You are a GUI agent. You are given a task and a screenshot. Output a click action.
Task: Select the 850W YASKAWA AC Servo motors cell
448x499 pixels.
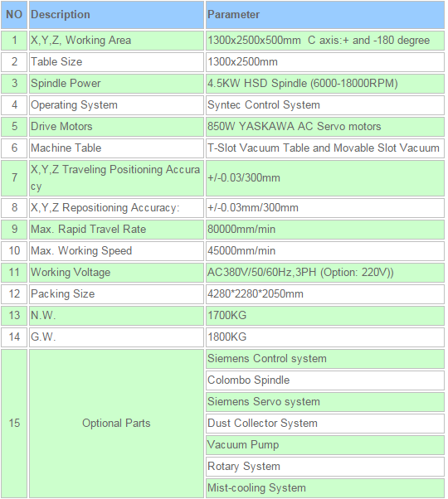tap(324, 126)
